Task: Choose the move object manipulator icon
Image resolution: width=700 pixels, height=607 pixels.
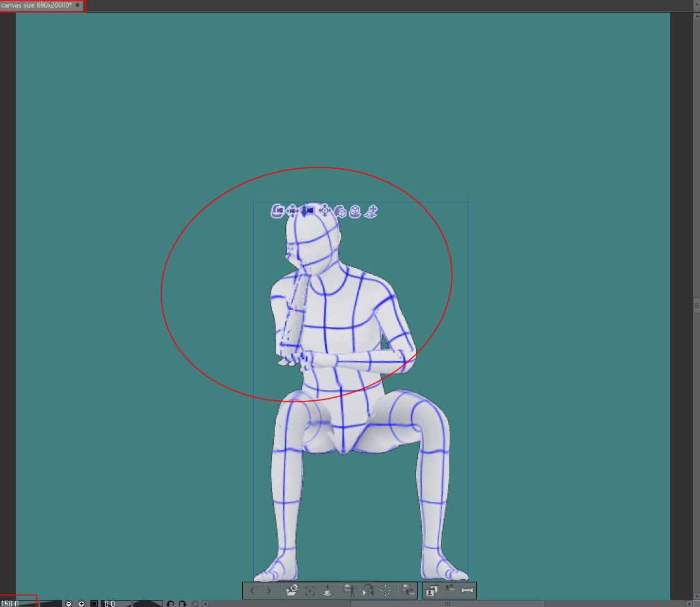Action: [x=324, y=211]
